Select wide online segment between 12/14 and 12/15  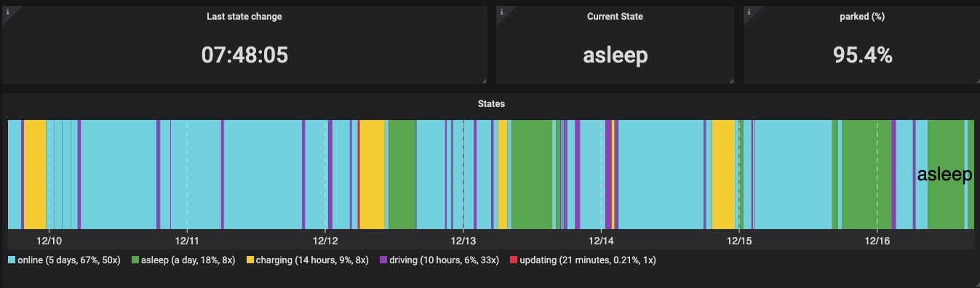661,175
